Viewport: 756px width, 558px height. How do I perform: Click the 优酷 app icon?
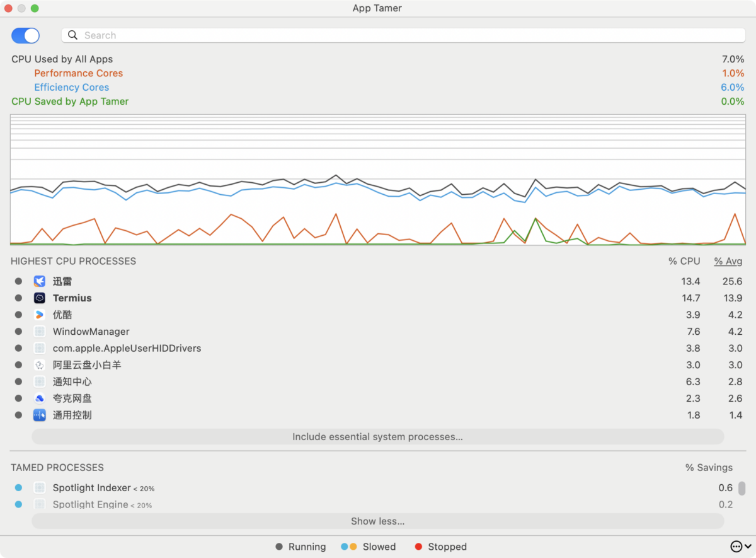coord(39,315)
